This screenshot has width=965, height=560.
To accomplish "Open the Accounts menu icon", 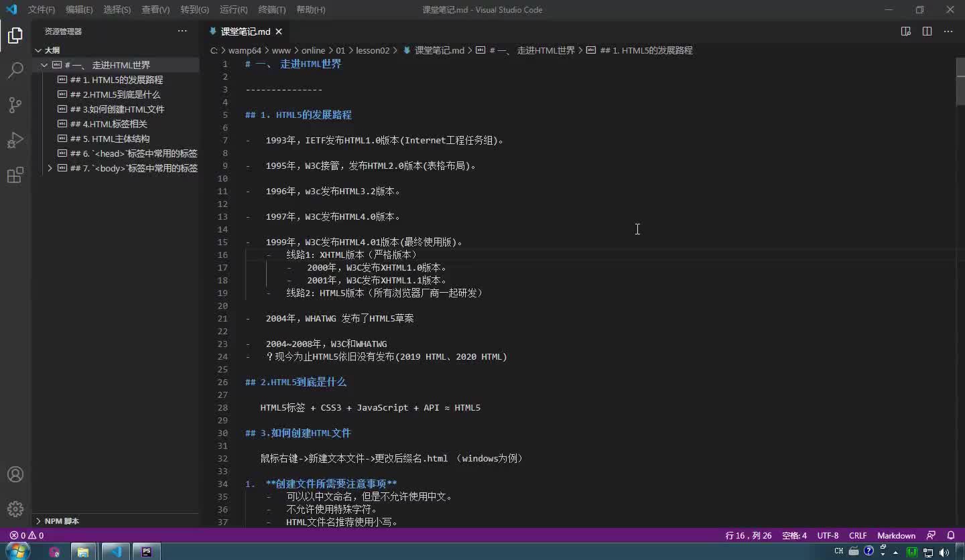I will [15, 474].
